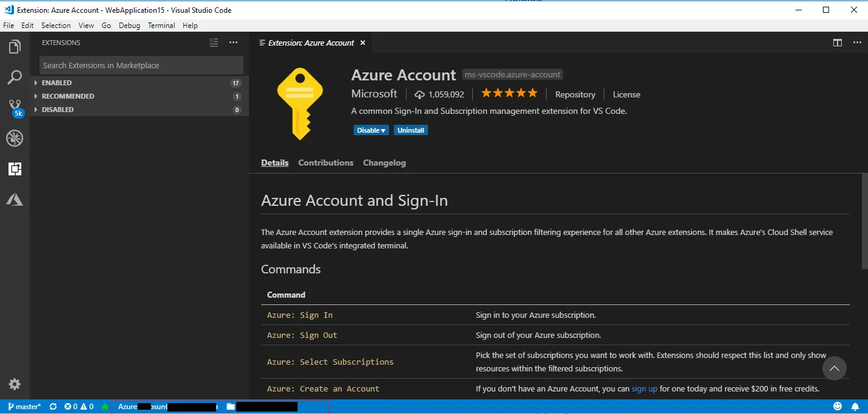Expand the ENABLED extensions section
The image size is (868, 414).
point(57,83)
